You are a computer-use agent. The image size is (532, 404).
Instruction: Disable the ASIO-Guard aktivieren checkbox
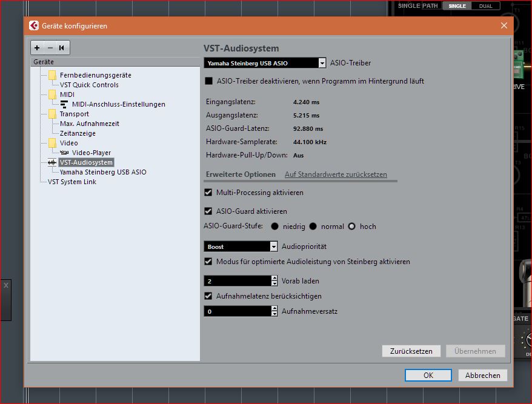pyautogui.click(x=209, y=211)
